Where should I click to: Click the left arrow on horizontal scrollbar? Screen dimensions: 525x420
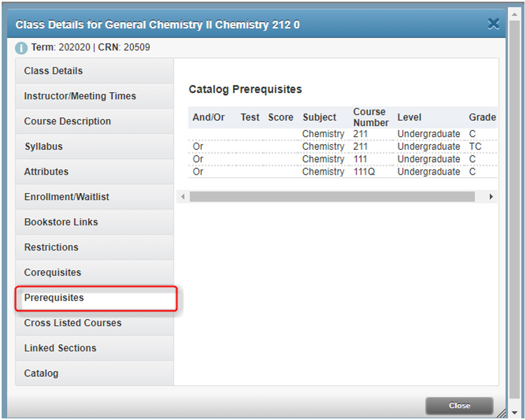click(182, 196)
